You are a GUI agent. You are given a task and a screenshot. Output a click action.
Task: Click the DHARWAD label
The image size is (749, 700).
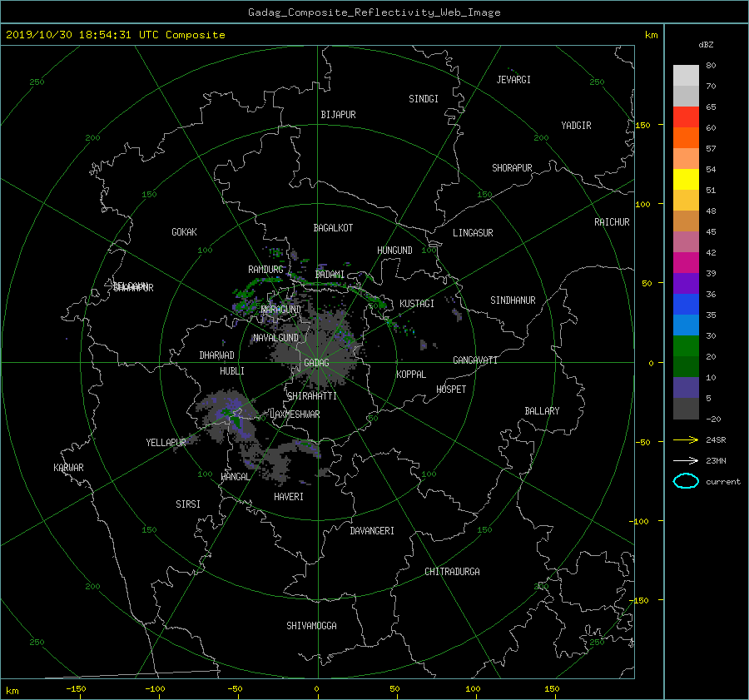click(216, 355)
